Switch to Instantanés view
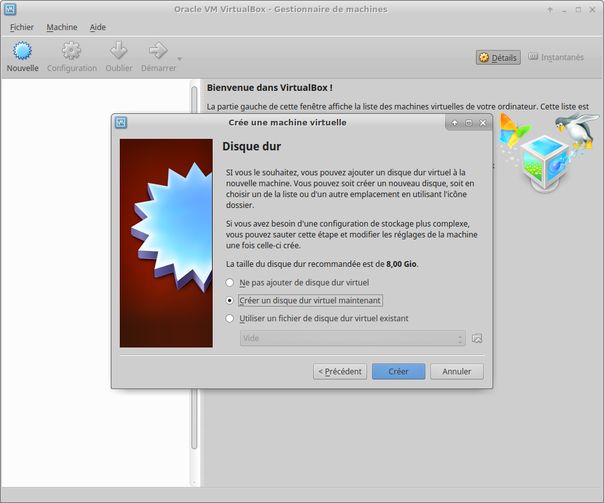The width and height of the screenshot is (604, 503). tap(556, 57)
